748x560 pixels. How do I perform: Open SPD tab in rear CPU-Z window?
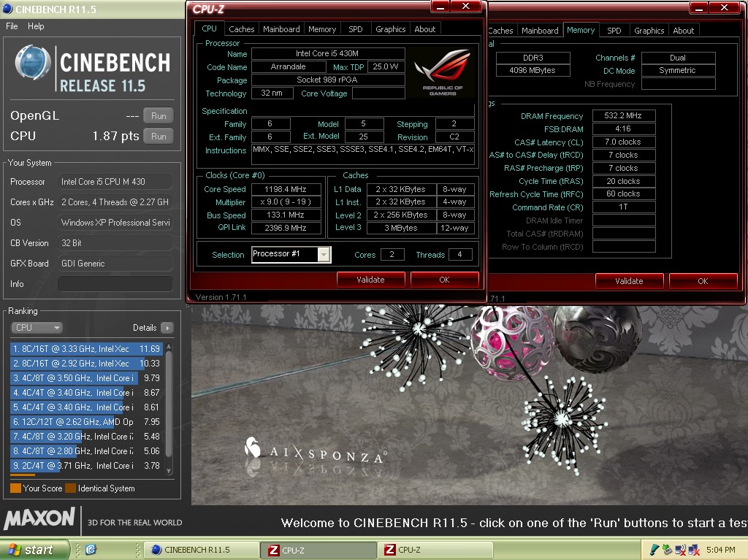(614, 31)
